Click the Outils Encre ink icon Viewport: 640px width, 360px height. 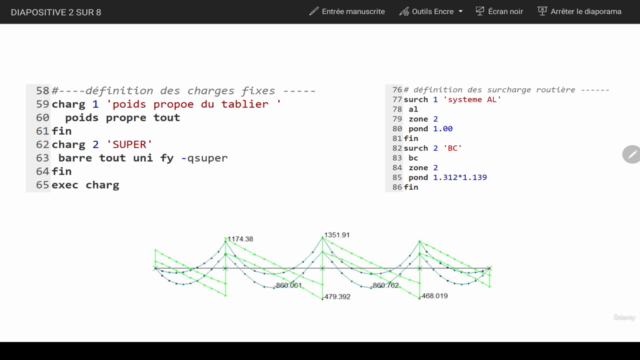404,11
